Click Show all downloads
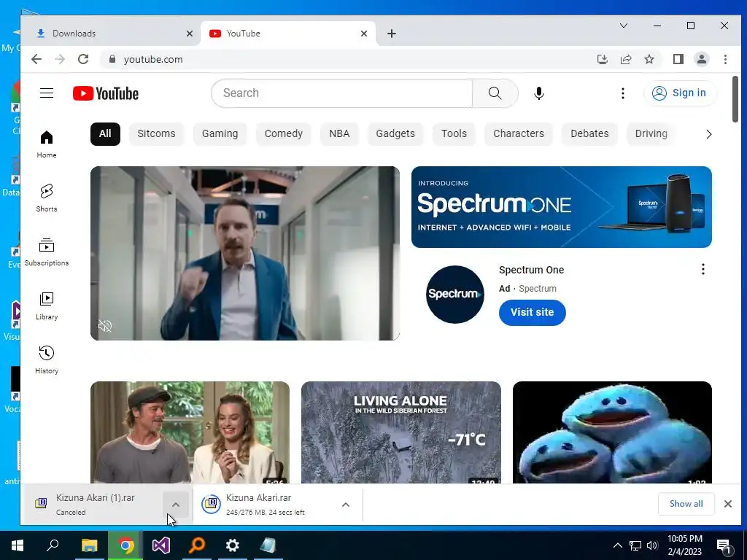This screenshot has width=747, height=560. pyautogui.click(x=686, y=504)
